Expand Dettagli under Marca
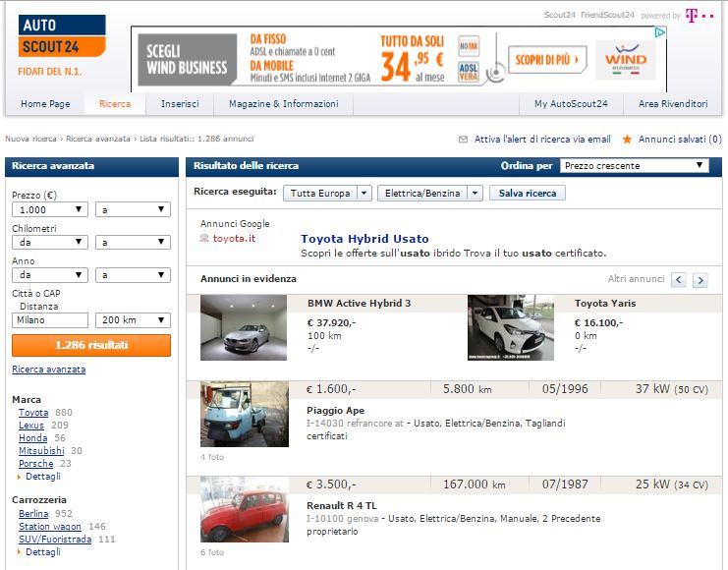The image size is (728, 570). point(38,476)
